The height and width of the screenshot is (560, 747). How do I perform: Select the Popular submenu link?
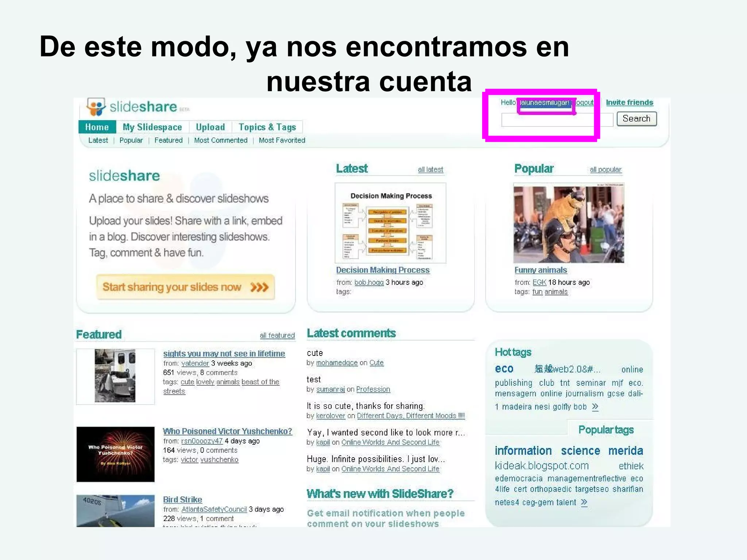131,140
